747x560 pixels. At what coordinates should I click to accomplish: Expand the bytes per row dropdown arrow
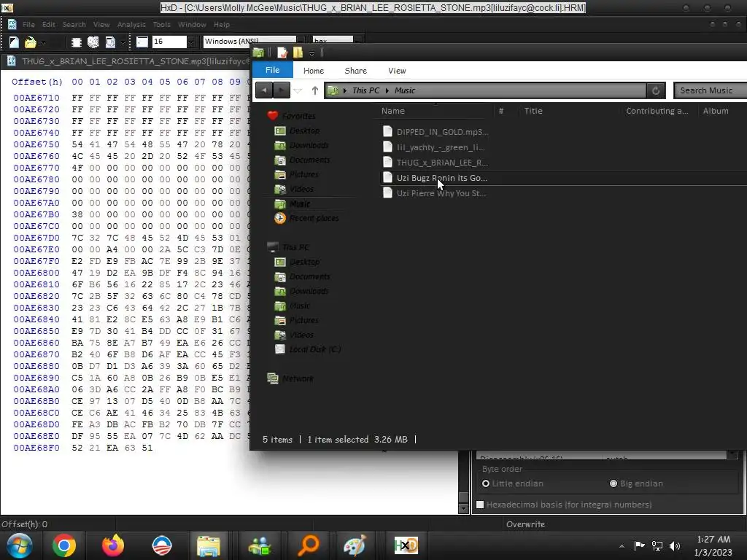tap(191, 42)
